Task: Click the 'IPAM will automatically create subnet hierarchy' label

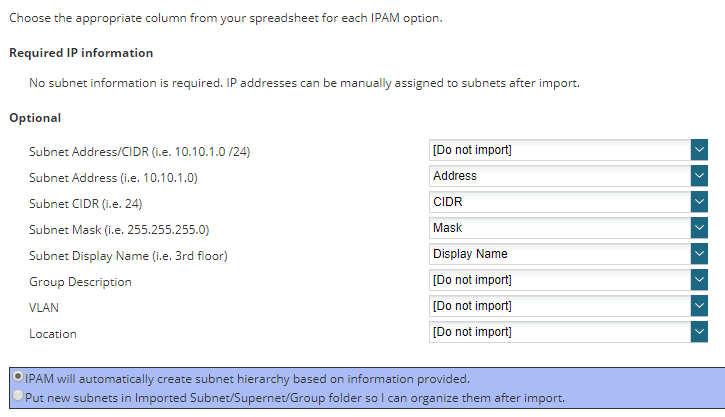Action: [247, 379]
